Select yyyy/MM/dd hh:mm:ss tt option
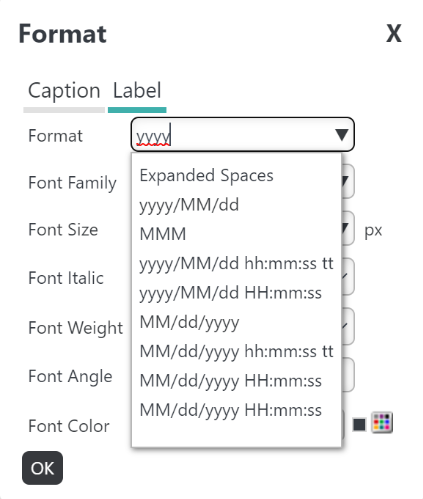This screenshot has height=499, width=423. tap(236, 263)
